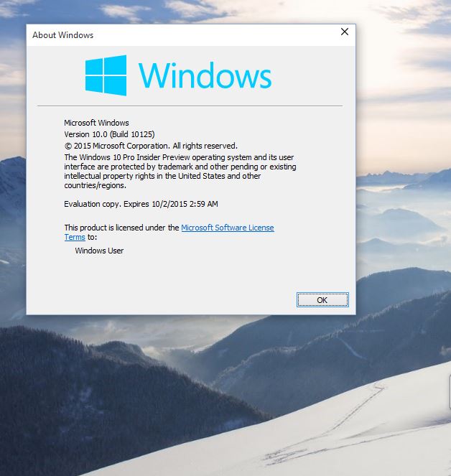Click the "Windows User" licensee name

tap(99, 251)
